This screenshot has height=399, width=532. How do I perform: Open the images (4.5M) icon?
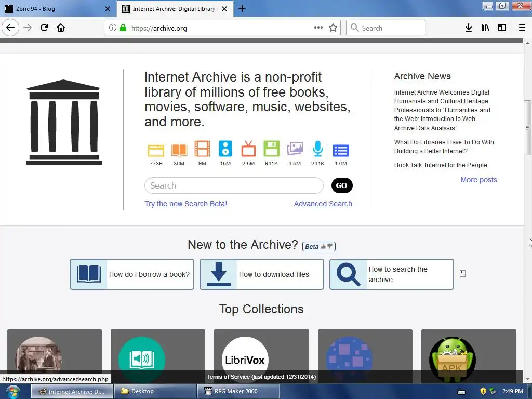(295, 149)
